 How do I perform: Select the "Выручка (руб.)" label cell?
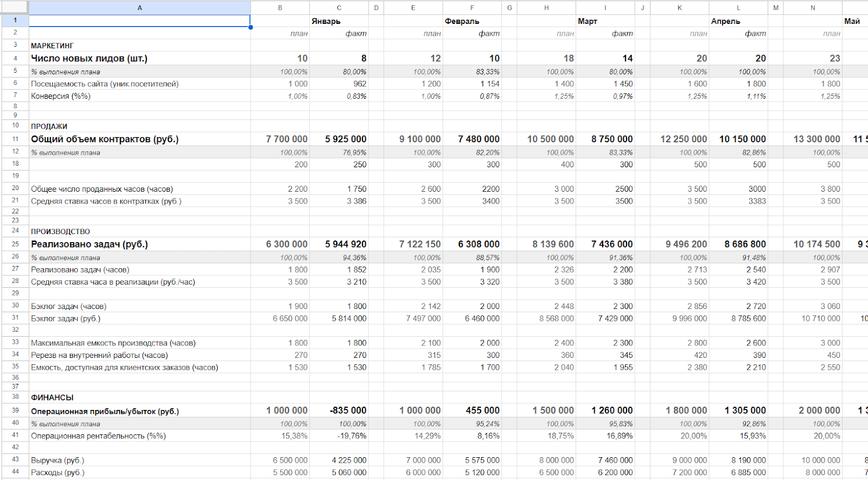point(139,460)
